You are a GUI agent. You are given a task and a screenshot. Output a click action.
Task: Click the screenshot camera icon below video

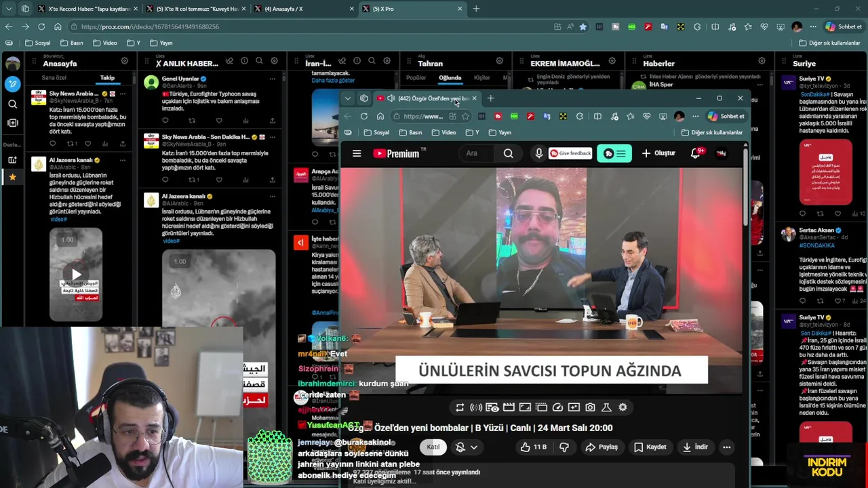pos(590,407)
